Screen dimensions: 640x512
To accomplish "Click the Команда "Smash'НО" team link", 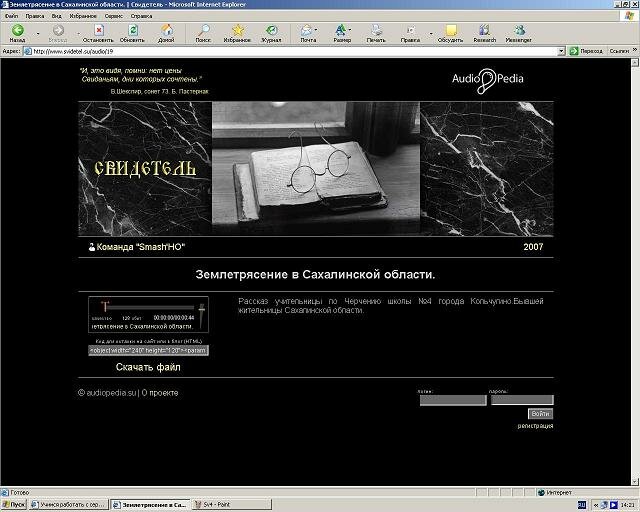I will pos(140,247).
